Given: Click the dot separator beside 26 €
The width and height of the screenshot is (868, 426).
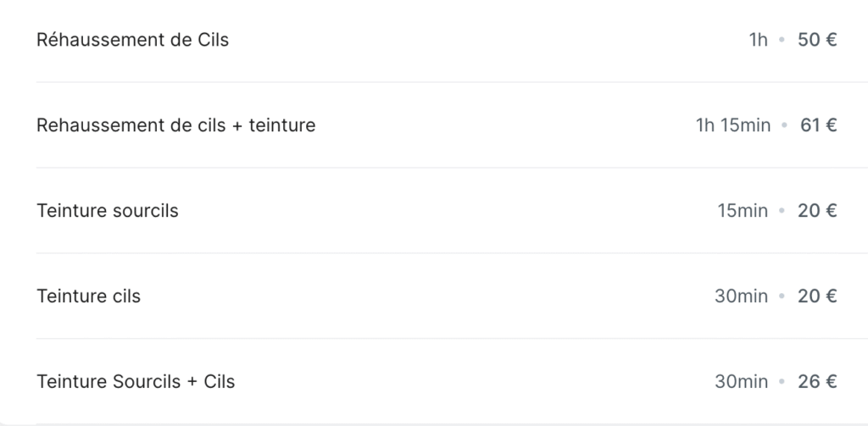Looking at the screenshot, I should (x=782, y=382).
